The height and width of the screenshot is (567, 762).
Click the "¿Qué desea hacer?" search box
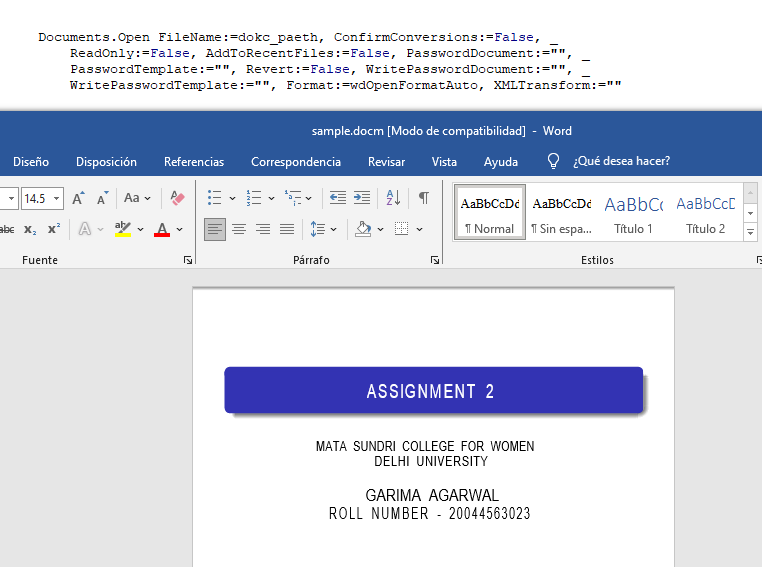[621, 161]
